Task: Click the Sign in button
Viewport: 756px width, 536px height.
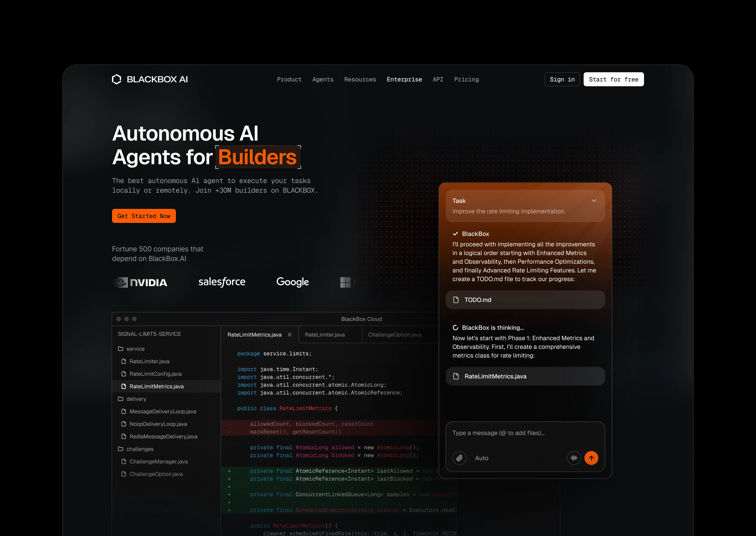Action: coord(562,79)
